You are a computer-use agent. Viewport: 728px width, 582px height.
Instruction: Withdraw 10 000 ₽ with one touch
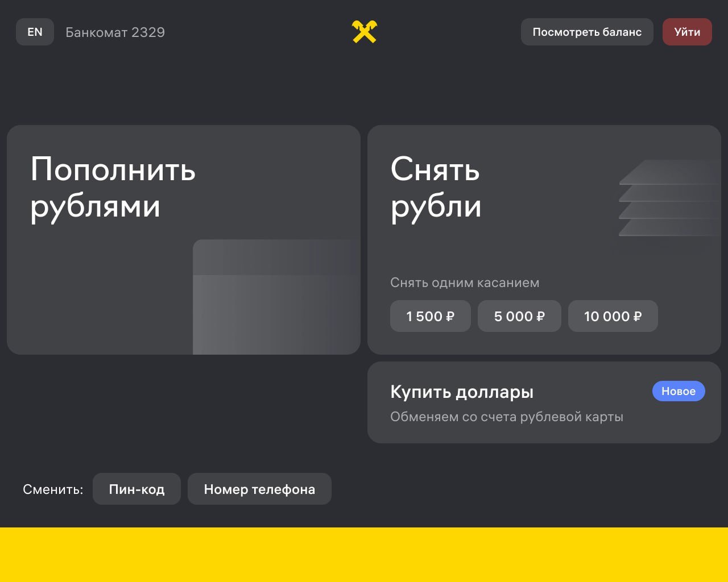click(613, 316)
